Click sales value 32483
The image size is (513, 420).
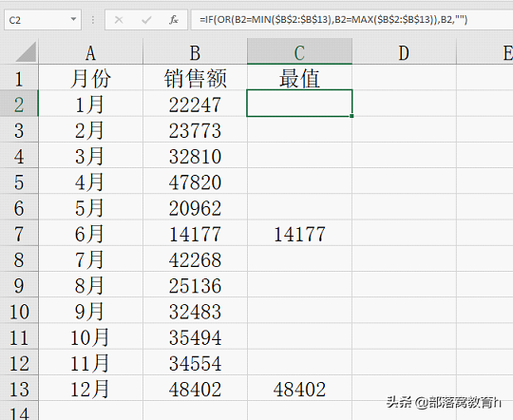(195, 312)
